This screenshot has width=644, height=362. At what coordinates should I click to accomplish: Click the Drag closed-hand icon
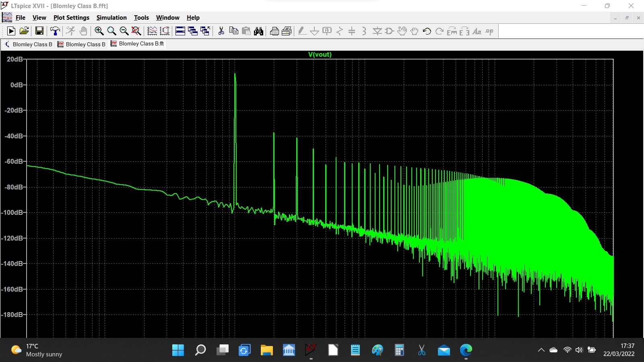415,31
